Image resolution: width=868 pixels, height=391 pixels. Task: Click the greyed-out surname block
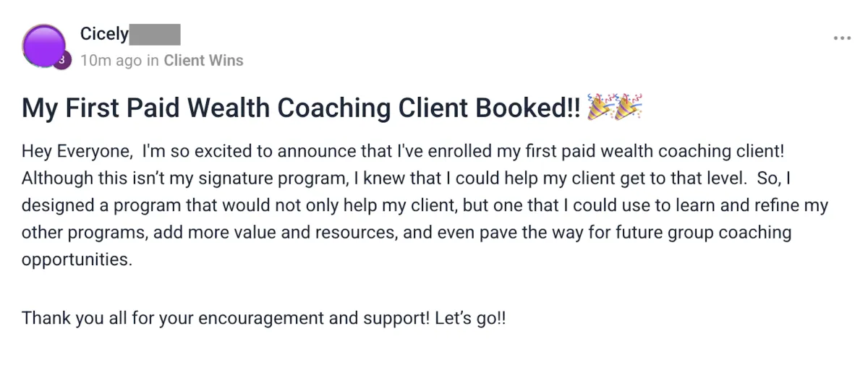pos(155,34)
